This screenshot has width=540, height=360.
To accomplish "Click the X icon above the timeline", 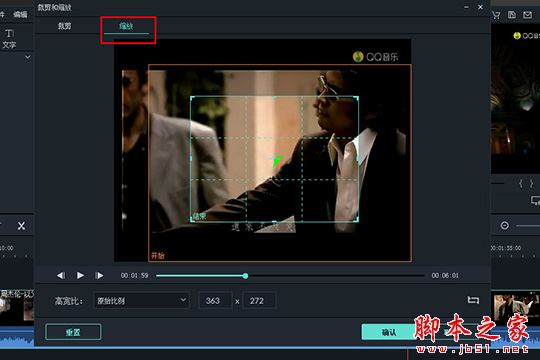I will coord(21,226).
